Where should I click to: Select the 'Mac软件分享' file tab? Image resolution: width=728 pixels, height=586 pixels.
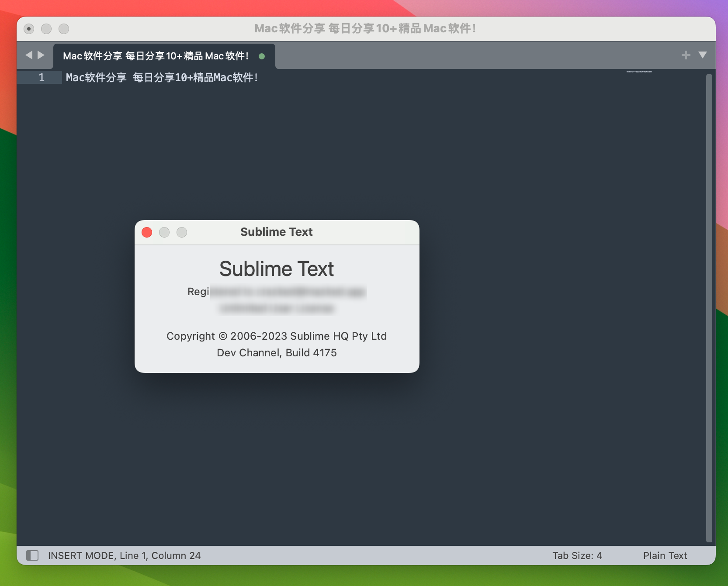coord(156,56)
